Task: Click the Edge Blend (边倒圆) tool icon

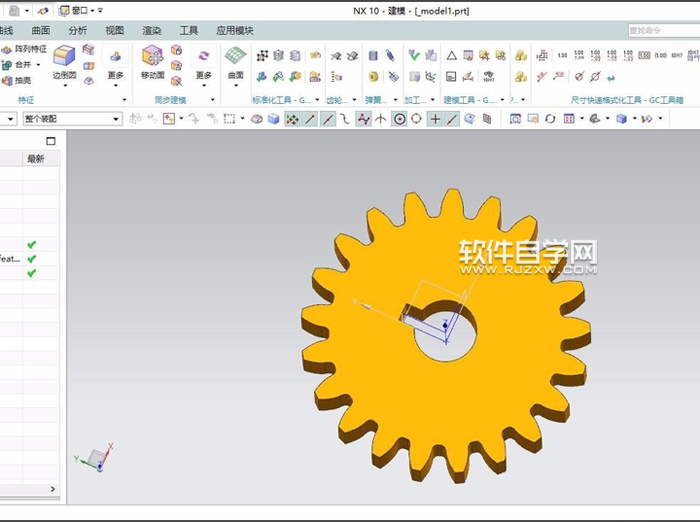Action: 64,56
